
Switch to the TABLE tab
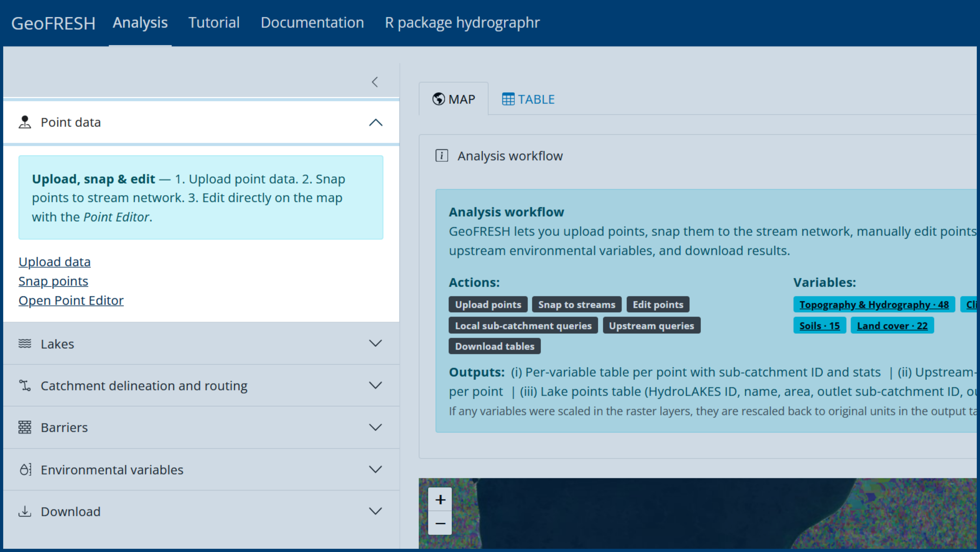tap(528, 99)
